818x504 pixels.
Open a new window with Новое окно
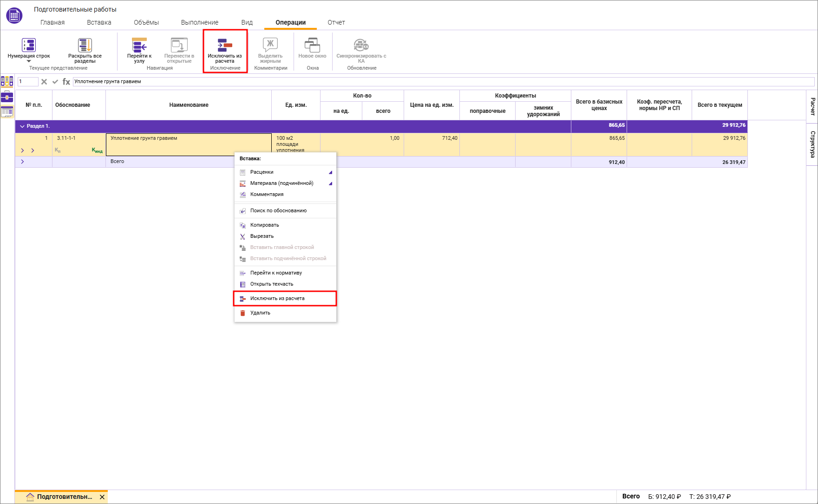pos(312,46)
